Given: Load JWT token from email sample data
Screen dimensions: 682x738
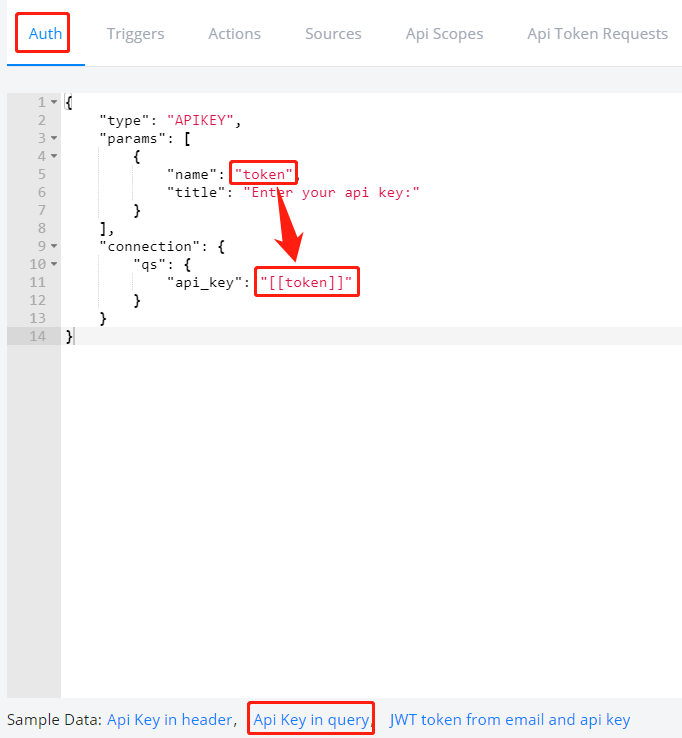Looking at the screenshot, I should point(510,720).
